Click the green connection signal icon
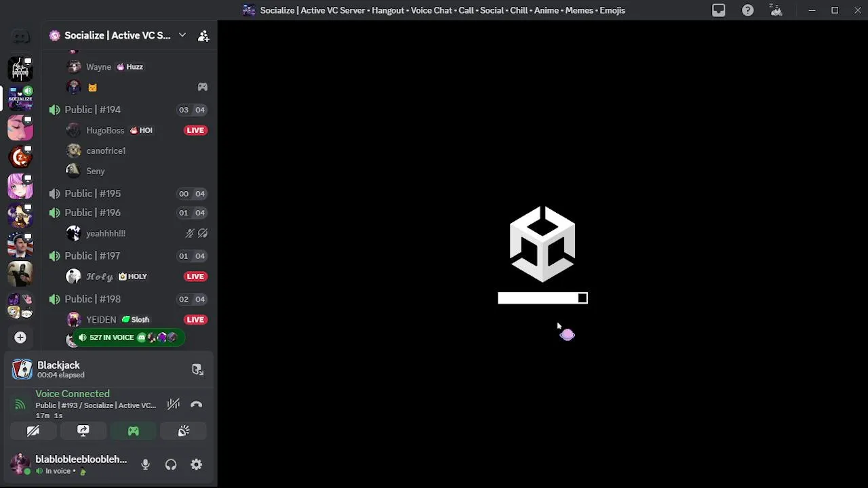Screen dimensions: 868x488 [x=20, y=405]
